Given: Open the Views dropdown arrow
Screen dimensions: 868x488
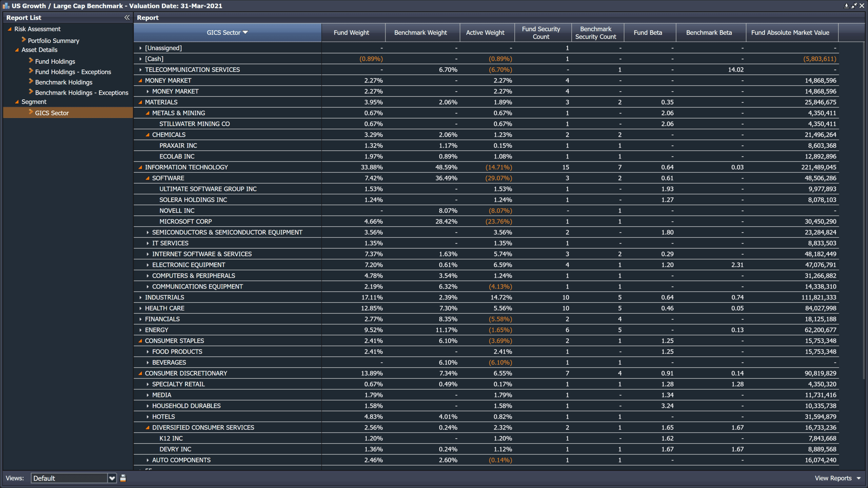Looking at the screenshot, I should click(112, 478).
